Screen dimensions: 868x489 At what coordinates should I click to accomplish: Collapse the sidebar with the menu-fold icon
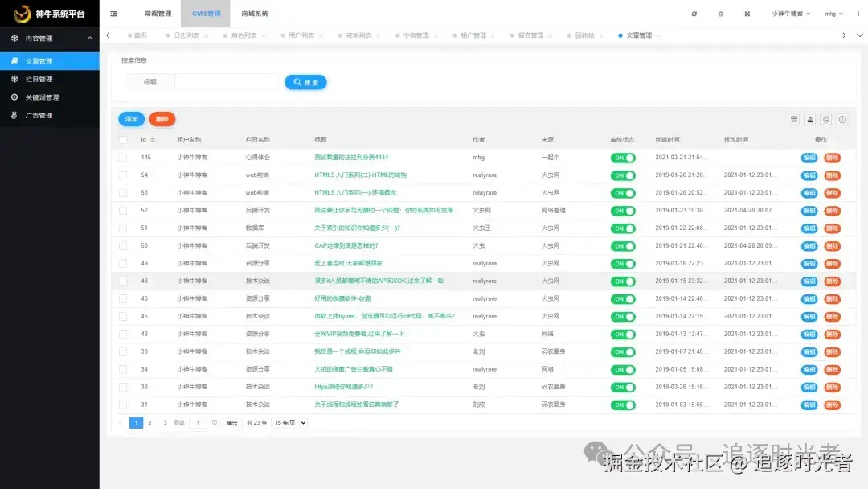[113, 14]
